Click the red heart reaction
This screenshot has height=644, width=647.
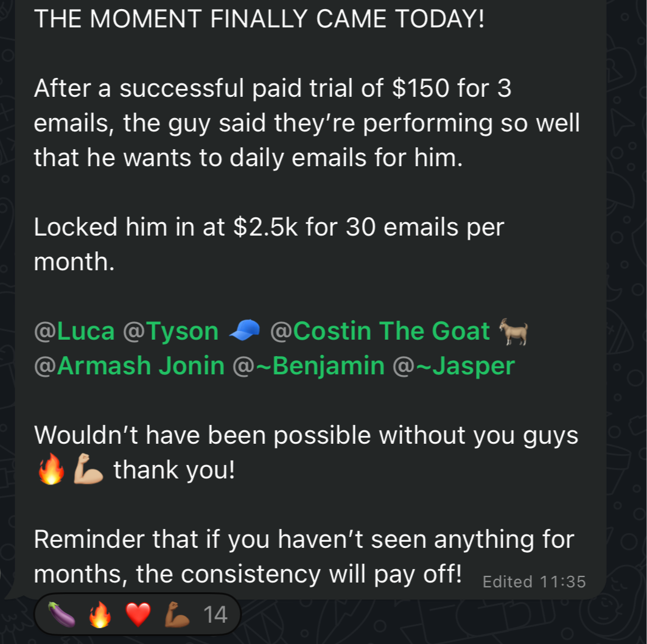138,615
